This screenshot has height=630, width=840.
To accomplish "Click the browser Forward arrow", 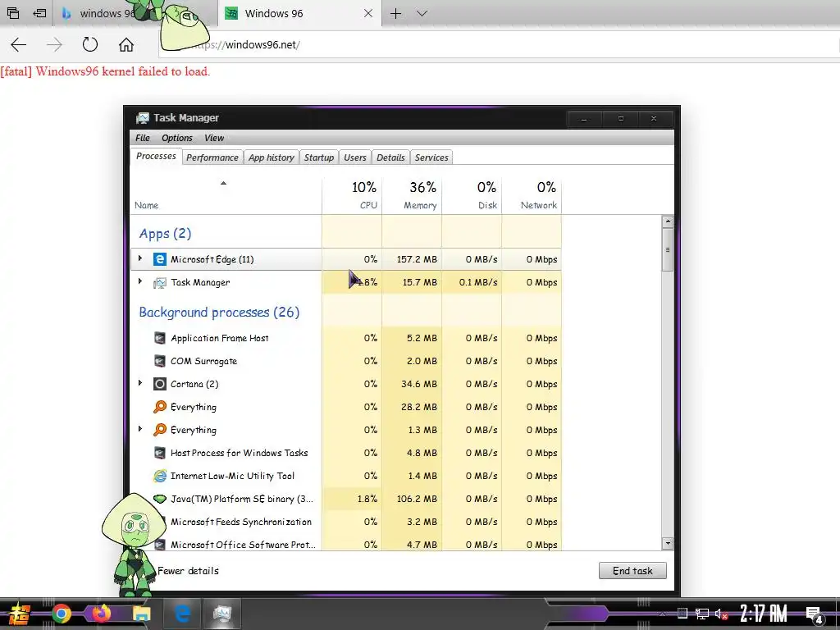I will [x=54, y=44].
